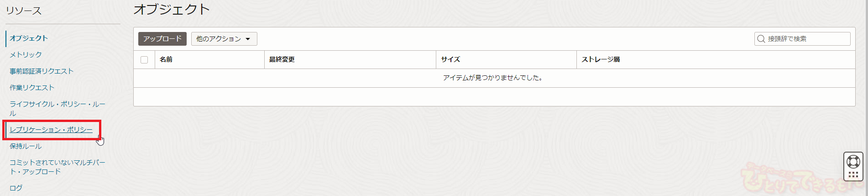Click the 名前 column header
The height and width of the screenshot is (196, 868).
point(166,60)
